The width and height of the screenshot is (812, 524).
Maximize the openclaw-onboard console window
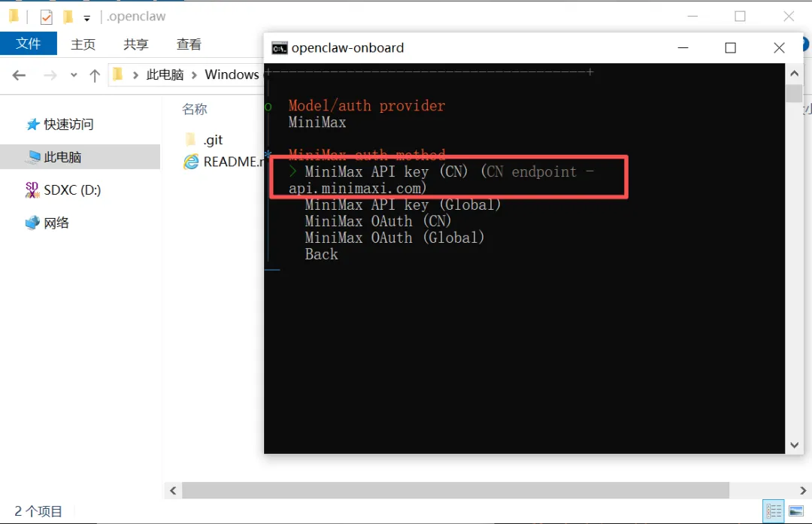pyautogui.click(x=730, y=47)
